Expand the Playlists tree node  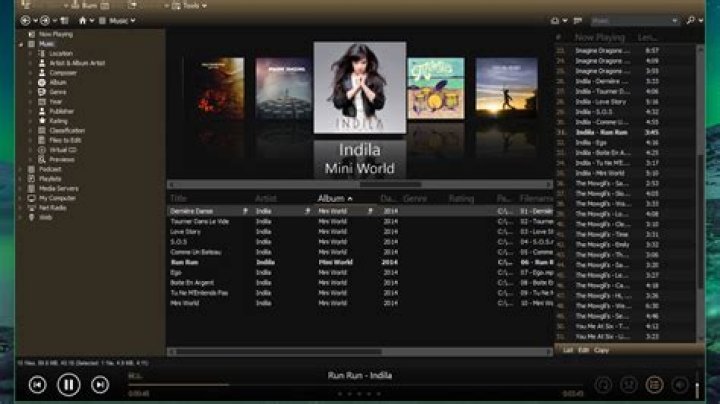pyautogui.click(x=22, y=178)
